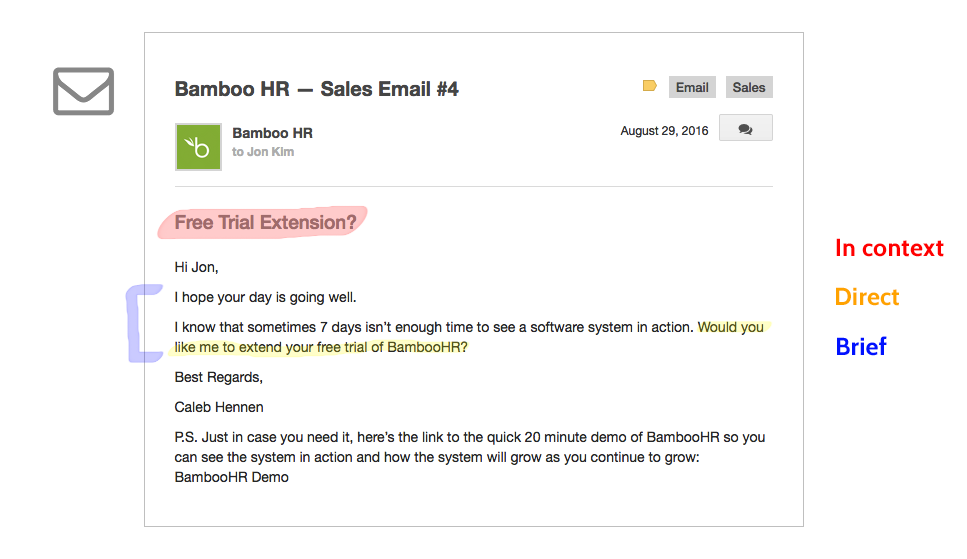This screenshot has width=967, height=559.
Task: Click the yellow tag label icon
Action: [649, 86]
